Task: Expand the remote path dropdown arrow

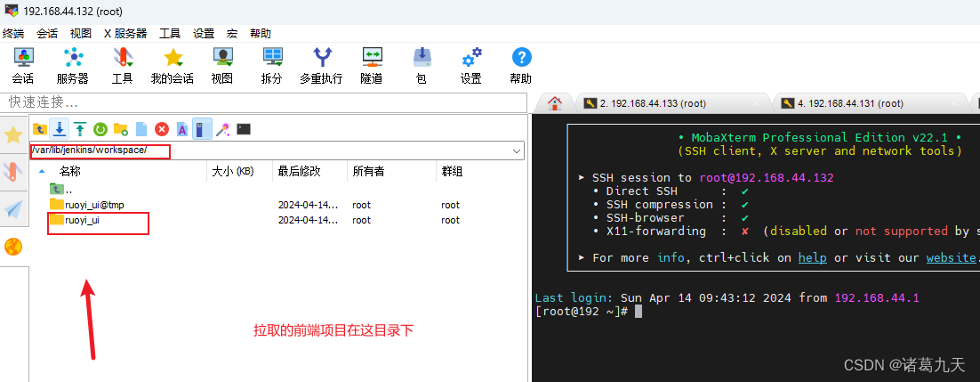Action: [x=517, y=150]
